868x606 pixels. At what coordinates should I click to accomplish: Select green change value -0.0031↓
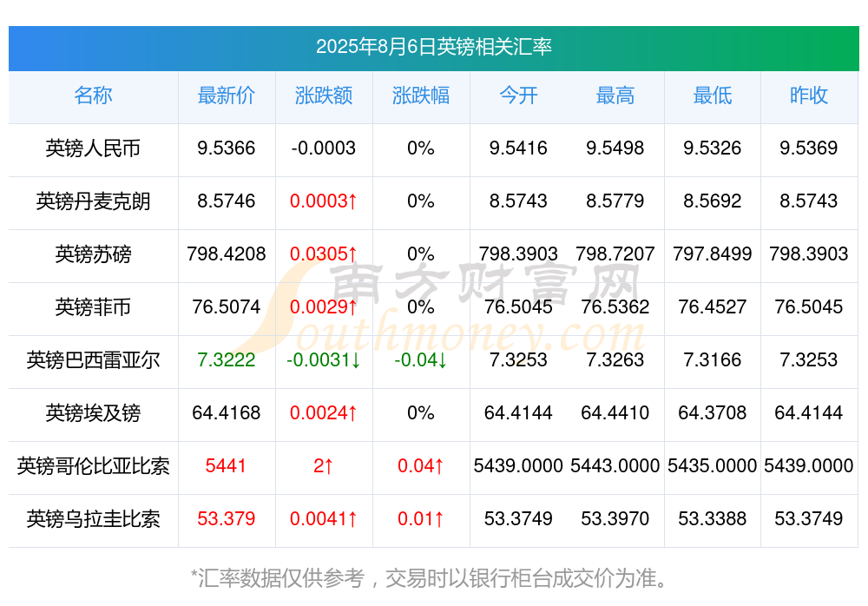(324, 360)
